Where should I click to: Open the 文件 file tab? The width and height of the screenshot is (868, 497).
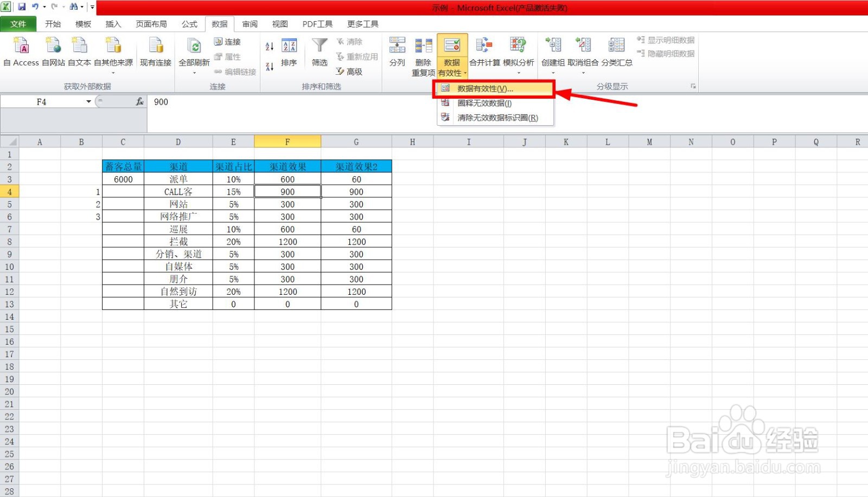coord(18,24)
